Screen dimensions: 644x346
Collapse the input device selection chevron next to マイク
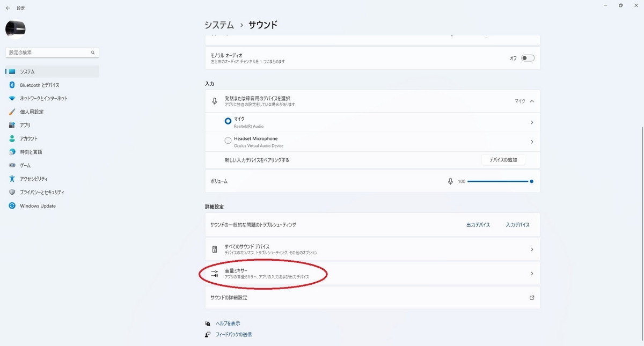tap(532, 101)
